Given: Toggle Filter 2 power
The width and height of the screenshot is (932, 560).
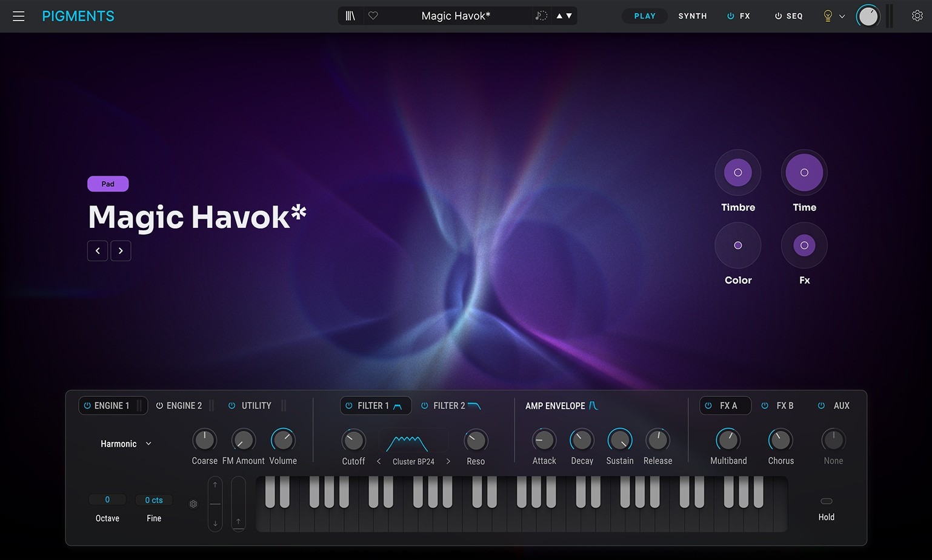Looking at the screenshot, I should 424,405.
